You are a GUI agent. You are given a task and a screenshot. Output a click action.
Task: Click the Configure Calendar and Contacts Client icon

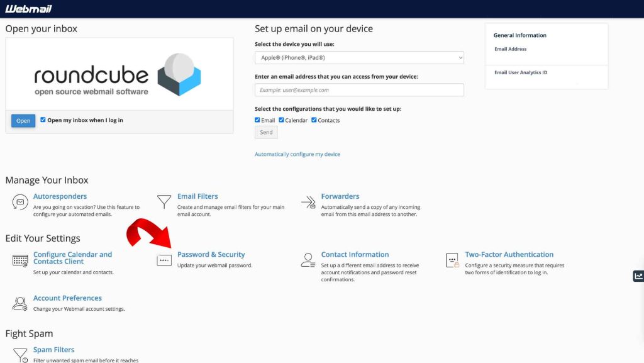(x=19, y=260)
